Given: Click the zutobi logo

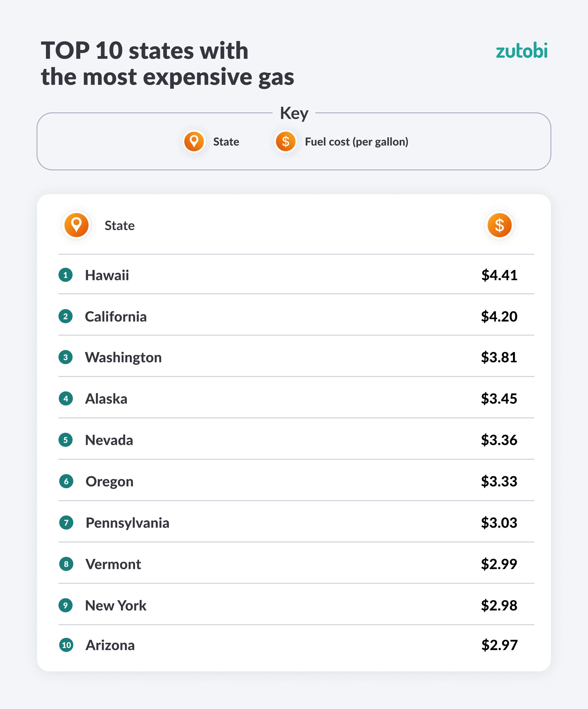Looking at the screenshot, I should [521, 51].
